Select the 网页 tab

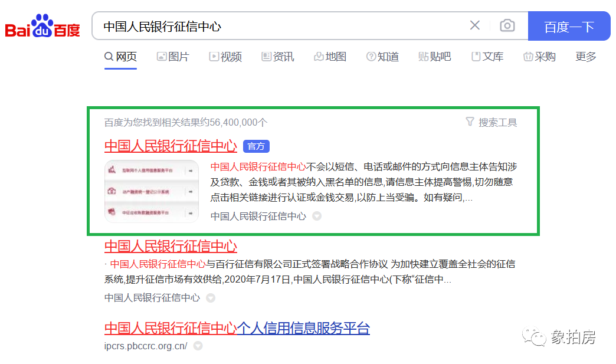[120, 57]
